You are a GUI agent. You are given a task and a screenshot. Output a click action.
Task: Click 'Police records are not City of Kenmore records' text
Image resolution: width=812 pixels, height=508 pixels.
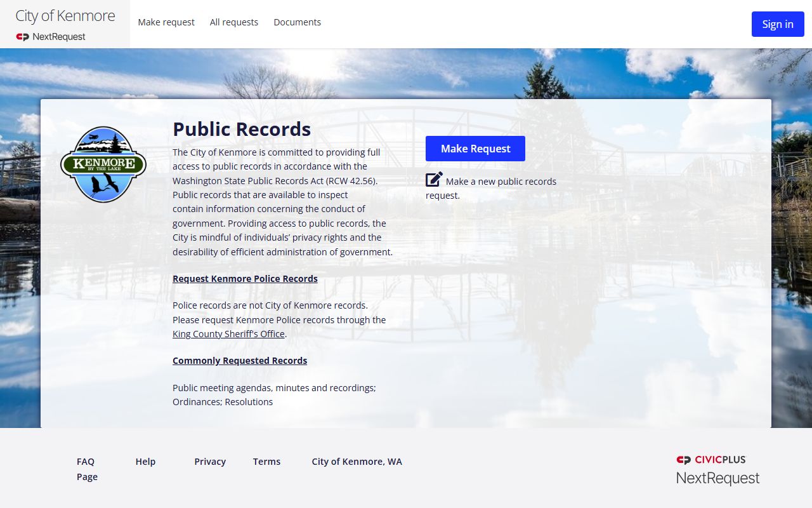click(x=269, y=305)
